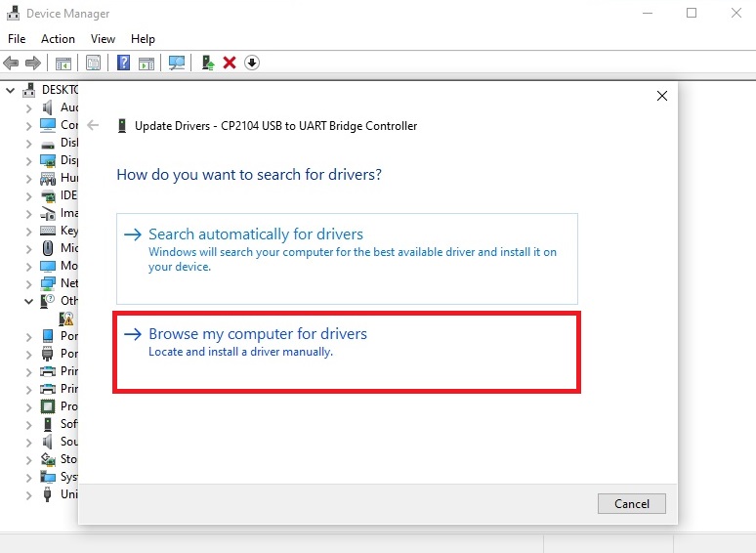
Task: Open the File menu
Action: tap(17, 39)
